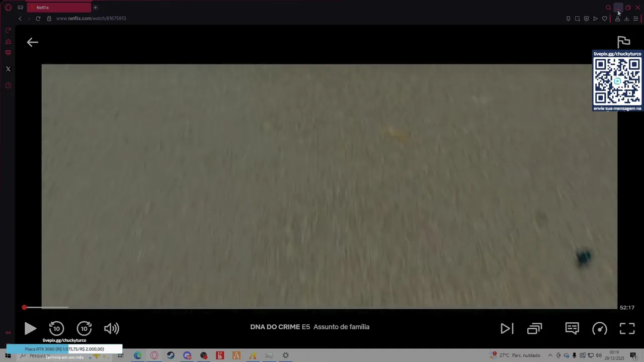This screenshot has height=362, width=644.
Task: Open Discord from the taskbar
Action: (x=187, y=355)
